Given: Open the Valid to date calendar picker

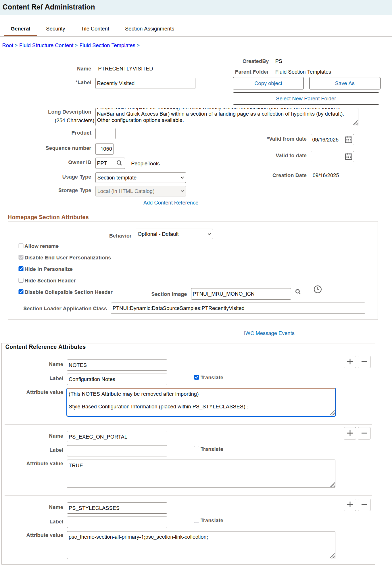Looking at the screenshot, I should [348, 156].
